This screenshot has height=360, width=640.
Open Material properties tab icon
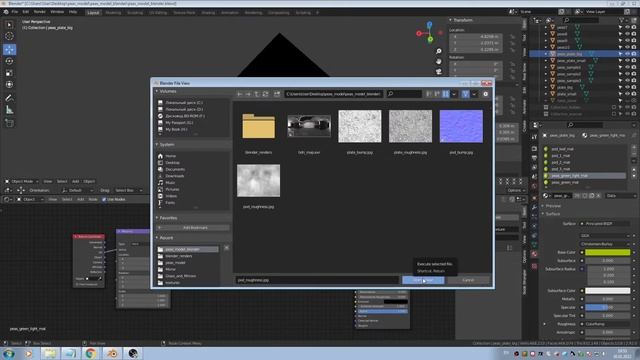click(534, 254)
